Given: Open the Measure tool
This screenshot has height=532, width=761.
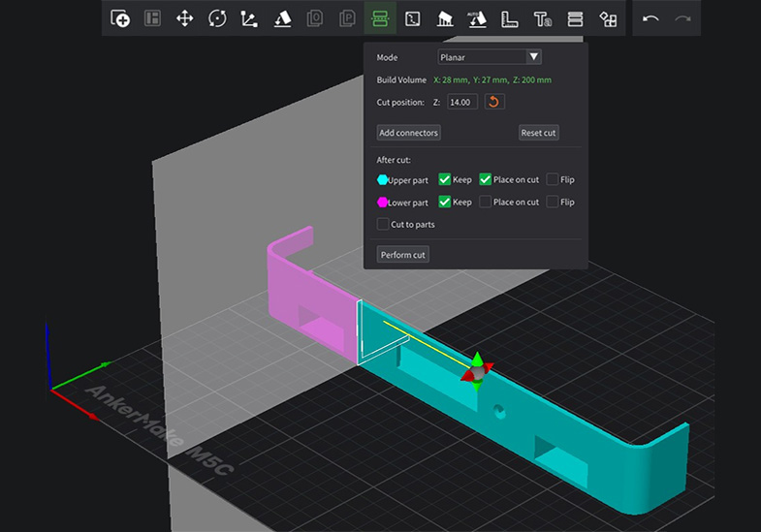Looking at the screenshot, I should click(509, 18).
